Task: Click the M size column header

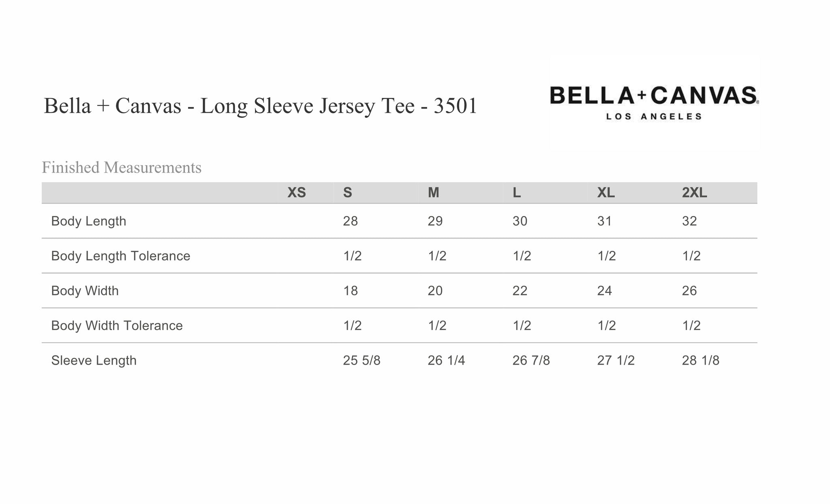Action: 433,193
